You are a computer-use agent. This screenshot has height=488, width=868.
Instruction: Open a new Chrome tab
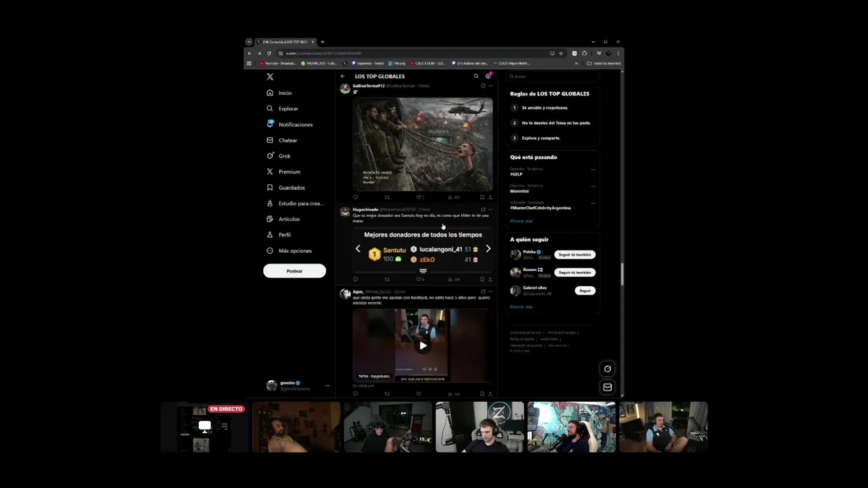[x=322, y=42]
